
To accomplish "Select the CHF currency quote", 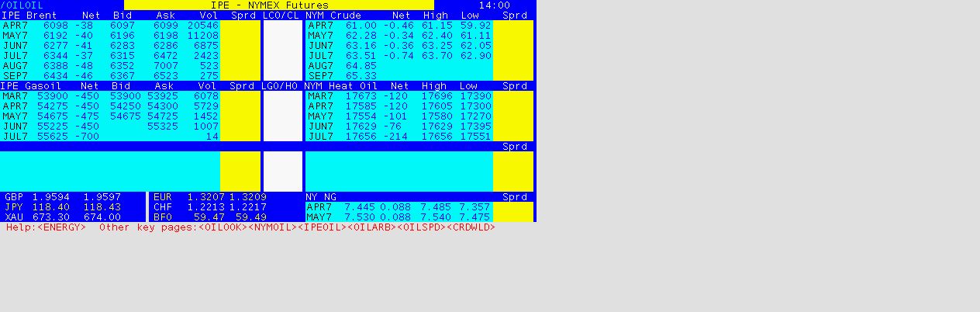I will point(210,207).
